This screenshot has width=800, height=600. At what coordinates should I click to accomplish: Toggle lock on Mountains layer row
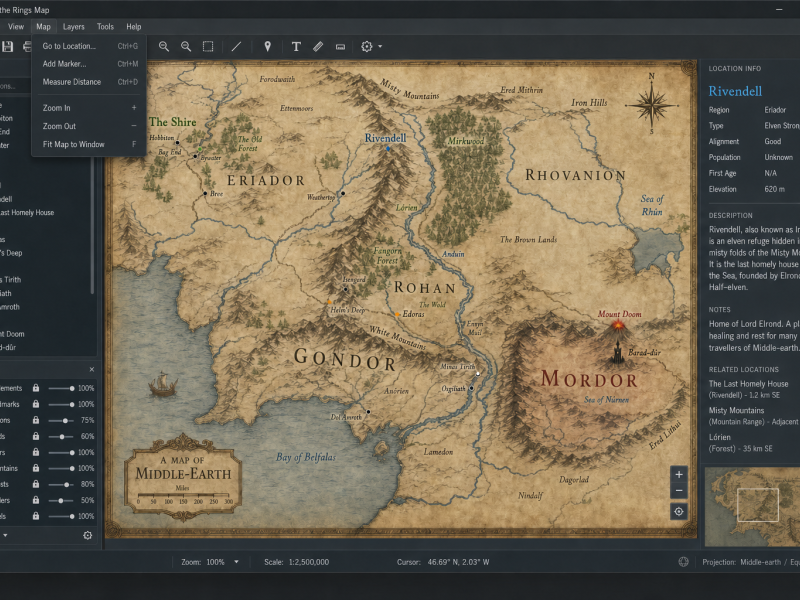36,468
